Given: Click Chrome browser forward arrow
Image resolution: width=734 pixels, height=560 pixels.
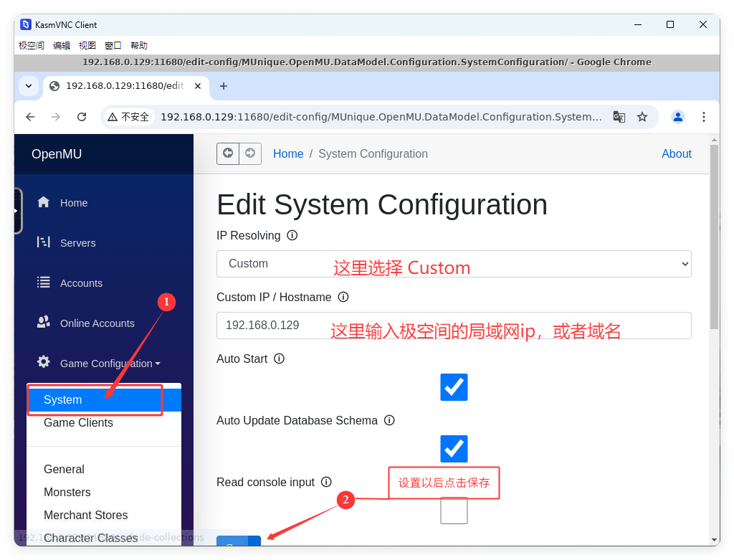Looking at the screenshot, I should pyautogui.click(x=56, y=117).
